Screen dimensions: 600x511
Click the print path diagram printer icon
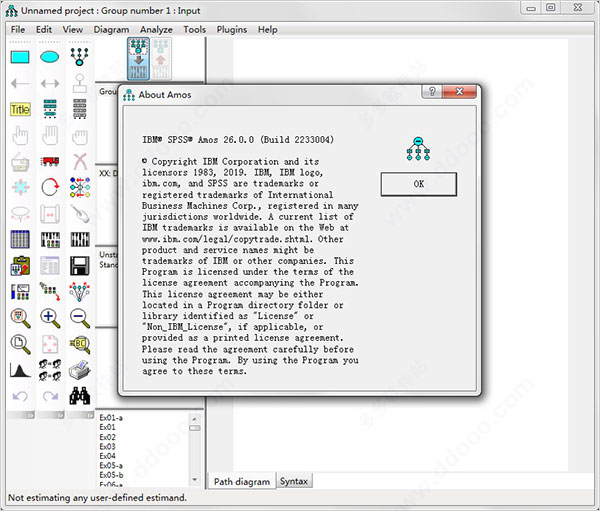[x=80, y=370]
